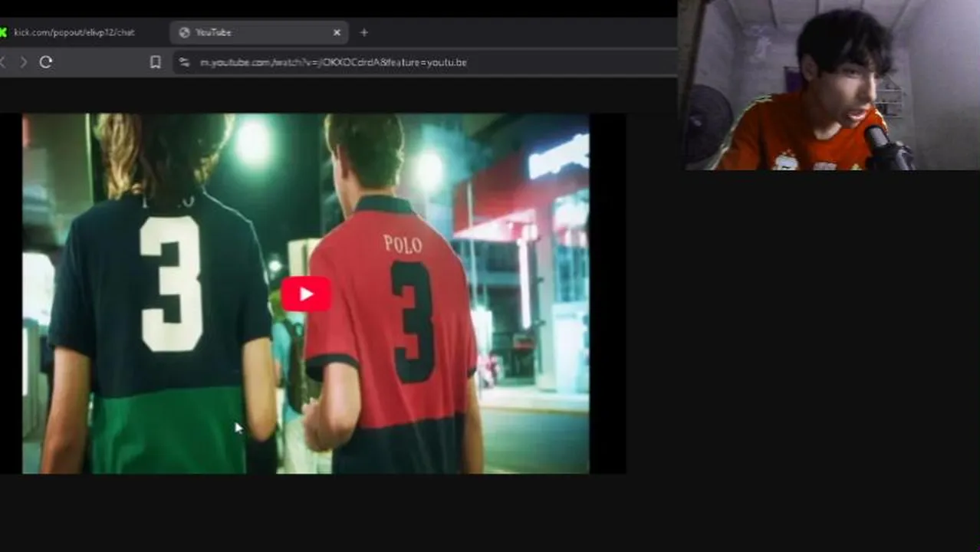Click the Kick favicon on first tab
The height and width of the screenshot is (552, 980).
point(3,32)
